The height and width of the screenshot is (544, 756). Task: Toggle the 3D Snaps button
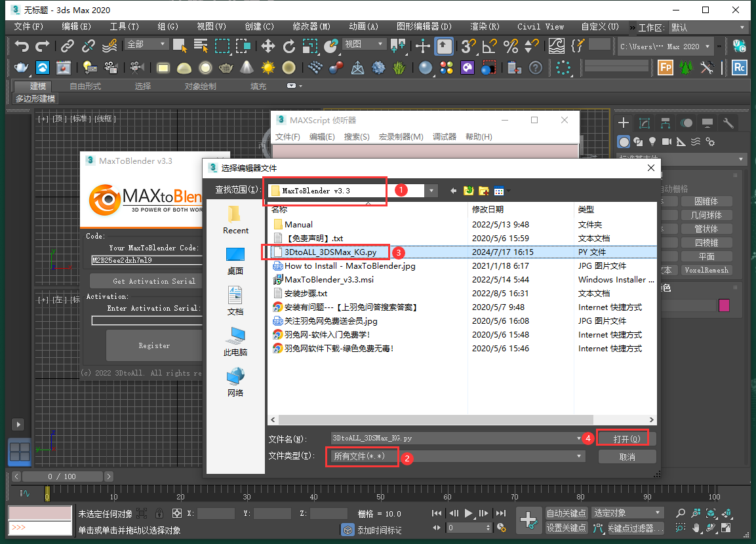(468, 47)
